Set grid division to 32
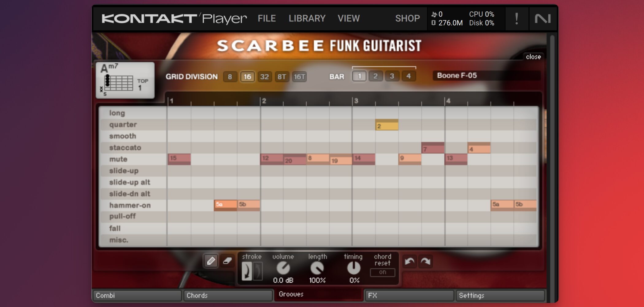This screenshot has height=307, width=644. [264, 77]
